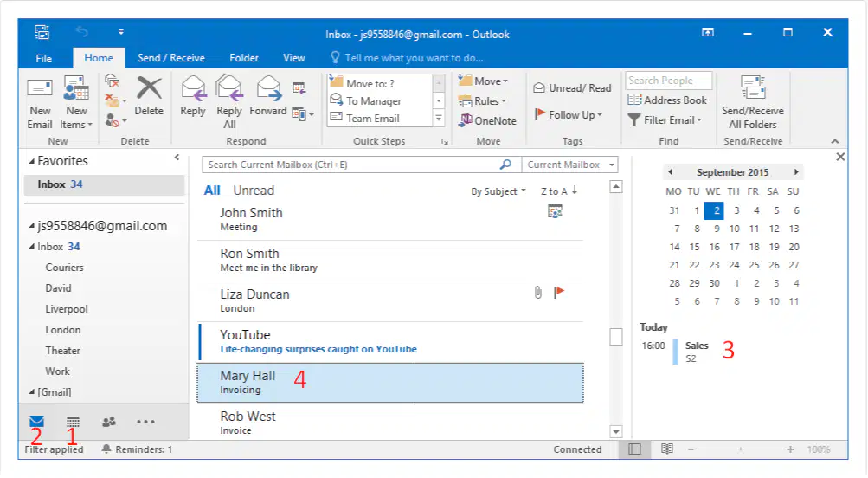This screenshot has height=478, width=868.
Task: Switch to Mail view icon
Action: pos(37,422)
